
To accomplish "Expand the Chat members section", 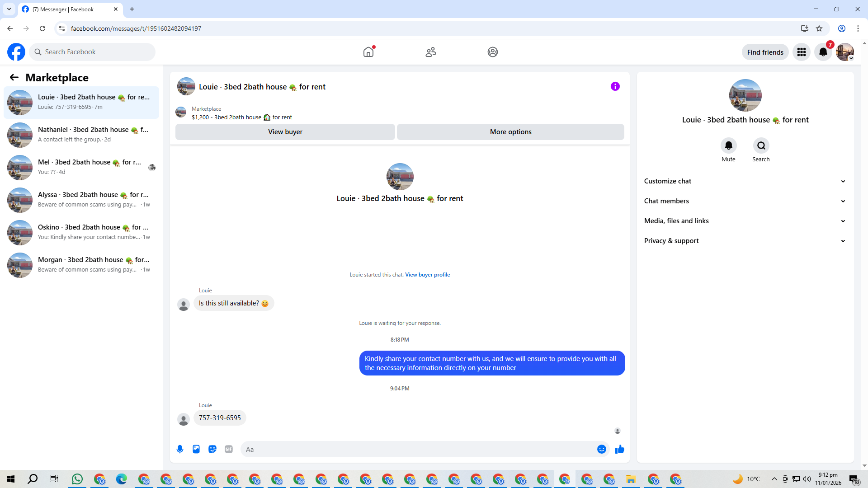I will pyautogui.click(x=745, y=201).
